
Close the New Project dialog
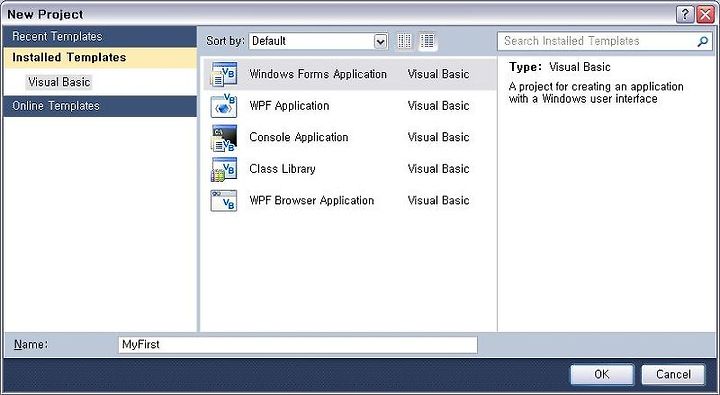point(705,15)
